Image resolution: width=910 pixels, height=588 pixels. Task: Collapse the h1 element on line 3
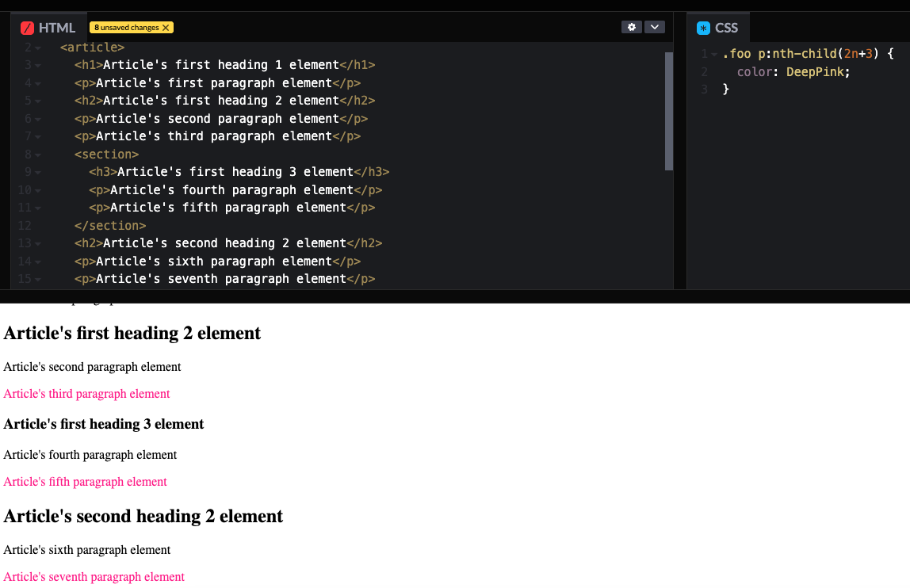[38, 64]
